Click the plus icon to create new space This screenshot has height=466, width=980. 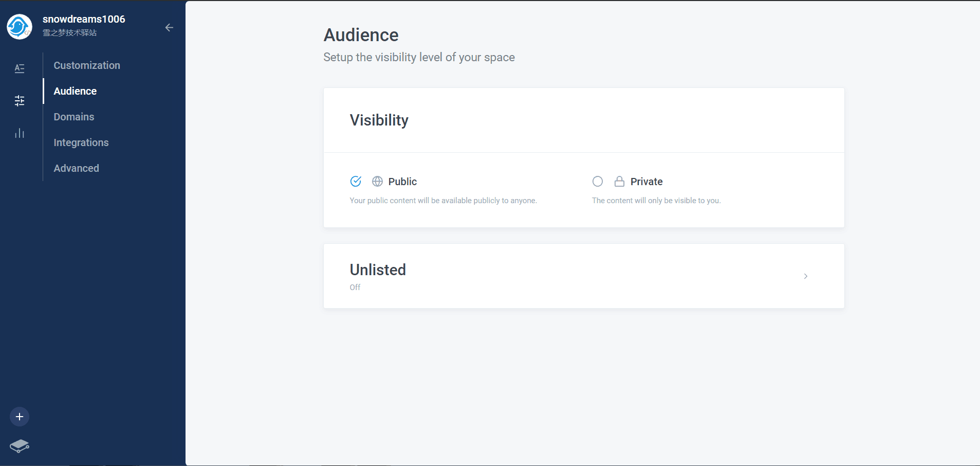[19, 417]
